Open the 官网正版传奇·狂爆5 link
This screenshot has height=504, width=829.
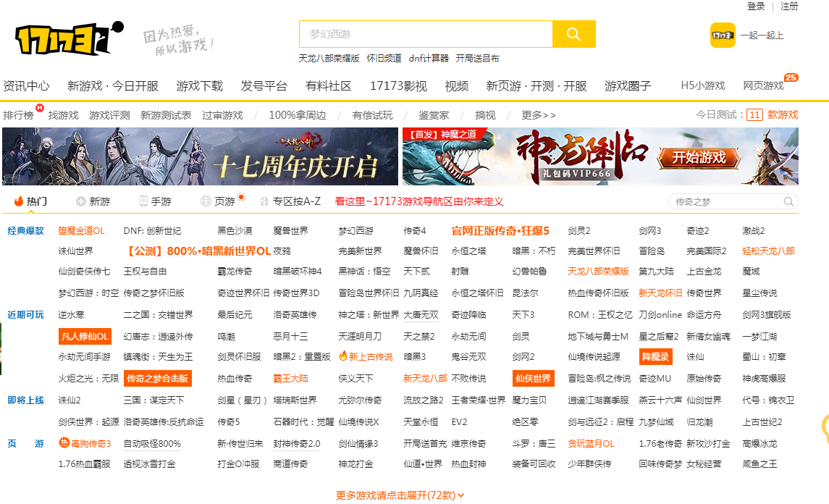[x=500, y=230]
